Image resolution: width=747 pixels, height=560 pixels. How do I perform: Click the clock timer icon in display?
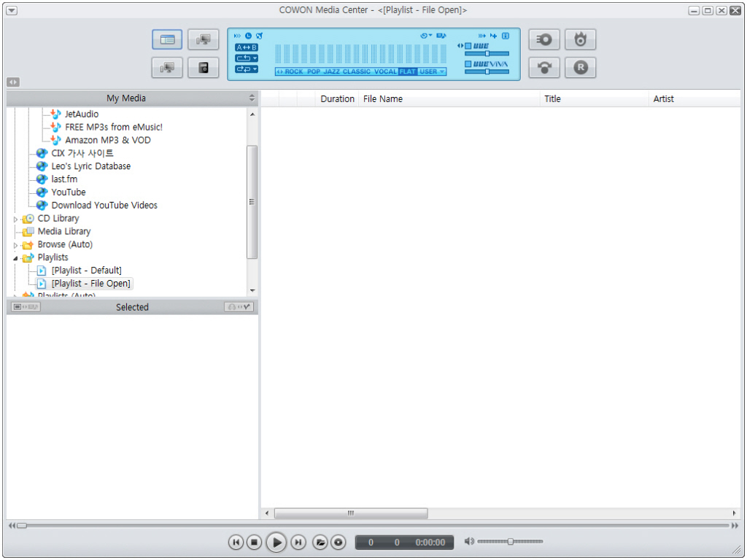248,36
